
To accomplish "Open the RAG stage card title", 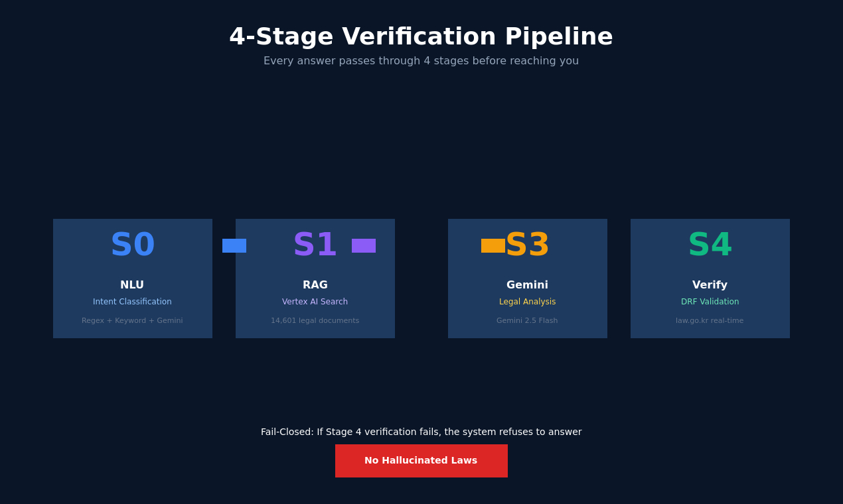I will pyautogui.click(x=315, y=285).
